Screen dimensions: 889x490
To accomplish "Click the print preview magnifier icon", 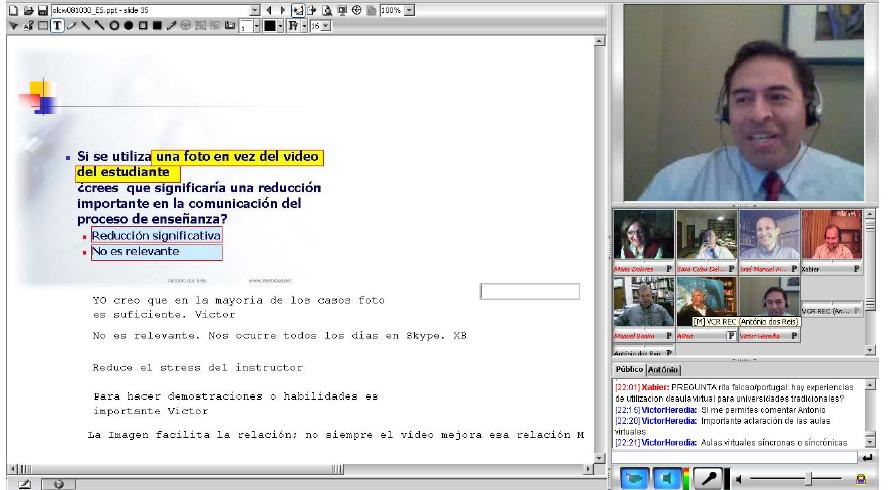I will pyautogui.click(x=327, y=10).
